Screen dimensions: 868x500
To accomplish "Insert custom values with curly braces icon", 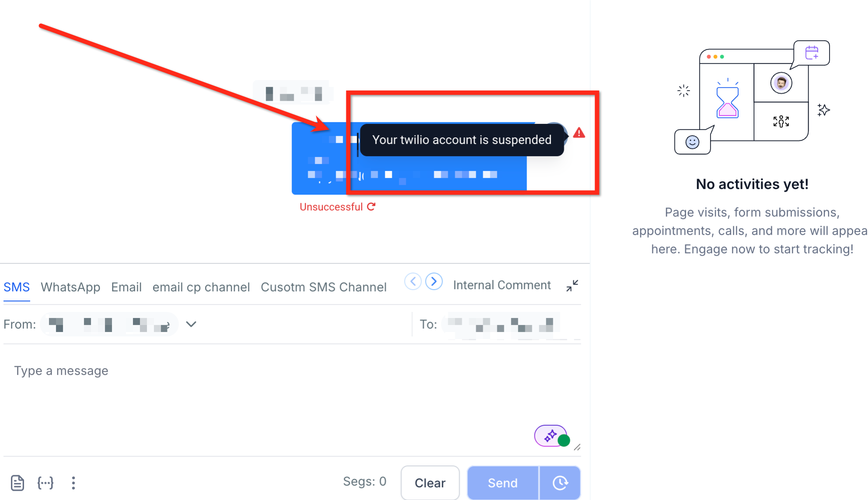I will point(45,483).
